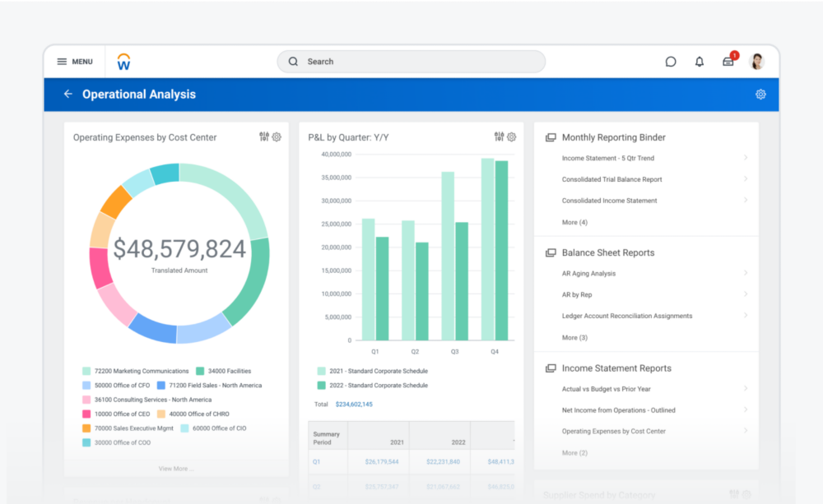
Task: Open the main MENU
Action: (74, 62)
